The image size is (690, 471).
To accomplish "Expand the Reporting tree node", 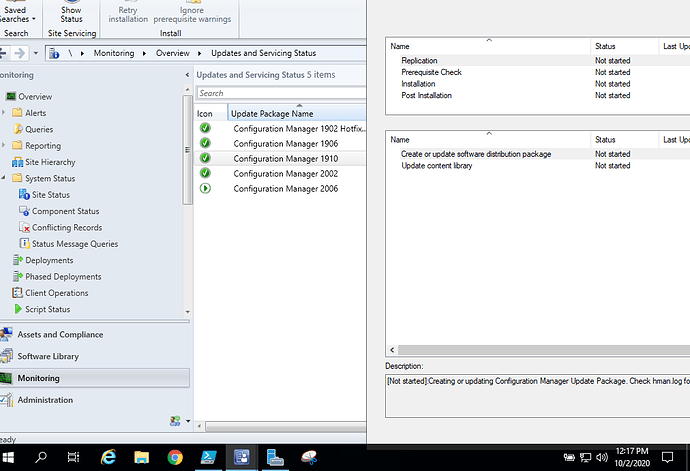I will (x=4, y=145).
